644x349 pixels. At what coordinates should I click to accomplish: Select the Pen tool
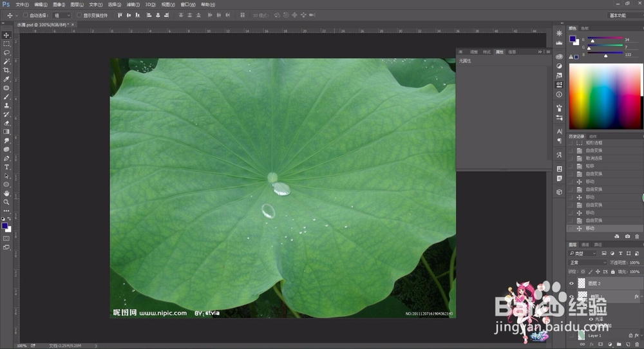6,158
